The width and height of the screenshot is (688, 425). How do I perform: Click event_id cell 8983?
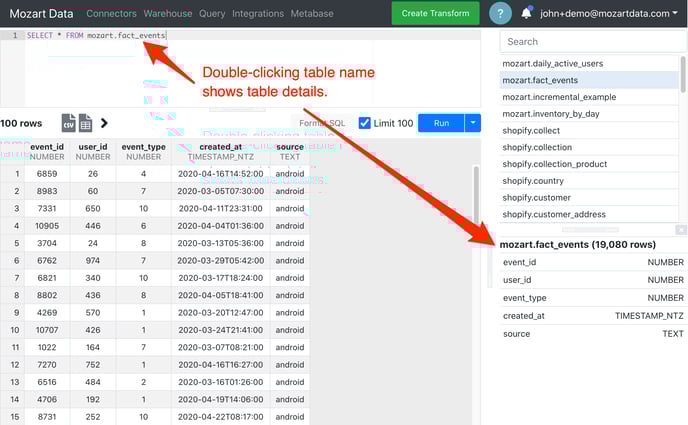(47, 191)
